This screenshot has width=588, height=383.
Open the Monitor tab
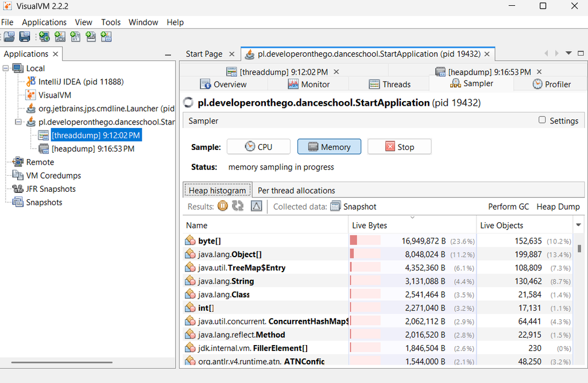pos(309,84)
